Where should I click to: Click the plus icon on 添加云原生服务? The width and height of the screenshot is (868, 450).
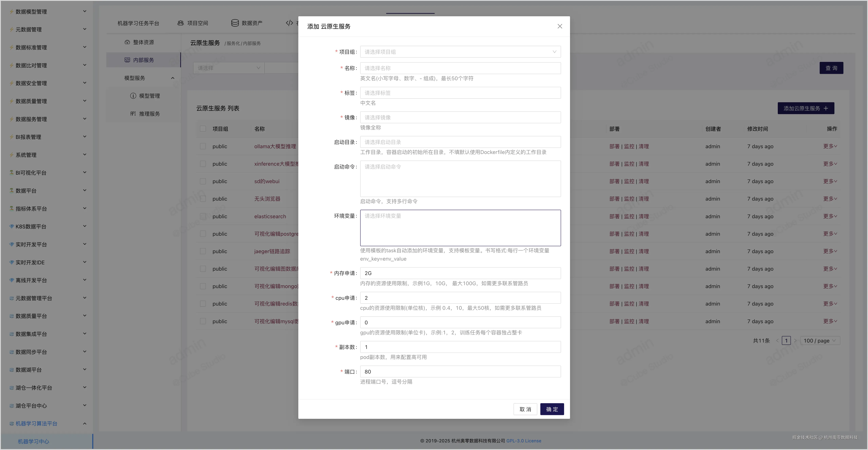[x=826, y=108]
